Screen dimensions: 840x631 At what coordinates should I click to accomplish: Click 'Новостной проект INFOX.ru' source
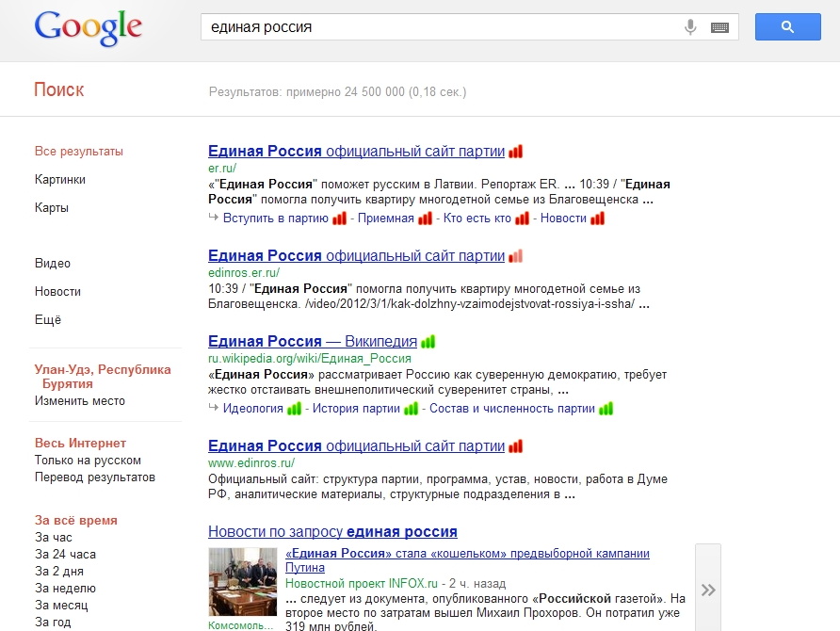(362, 583)
